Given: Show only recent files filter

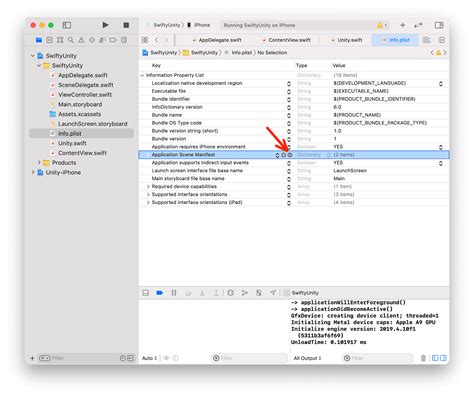Looking at the screenshot, I should click(x=123, y=358).
